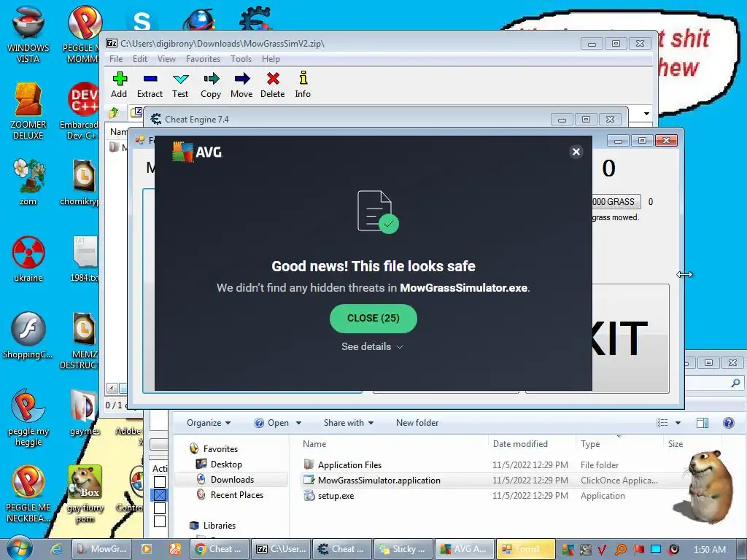Close the AVG scan result dialog with X
747x560 pixels.
click(576, 152)
